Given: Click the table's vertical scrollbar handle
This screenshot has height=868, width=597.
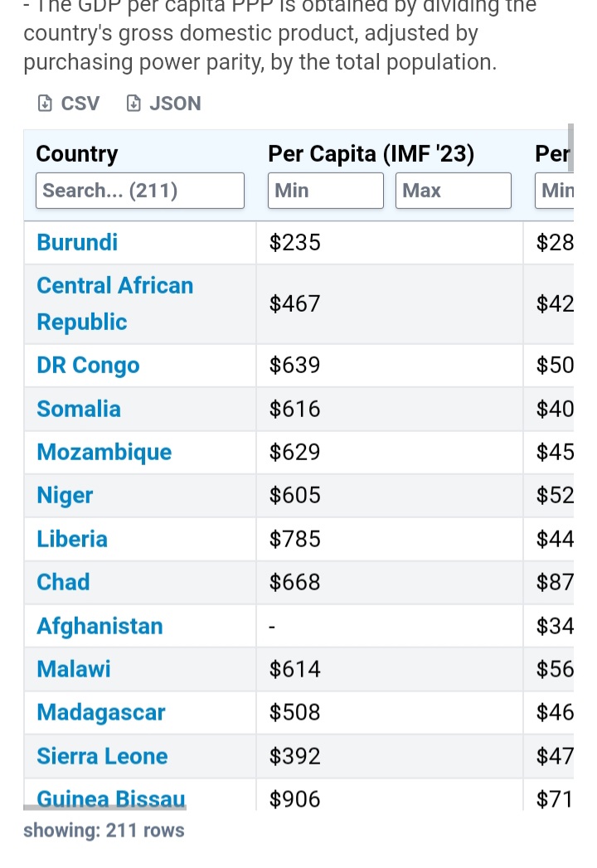Looking at the screenshot, I should pyautogui.click(x=571, y=148).
